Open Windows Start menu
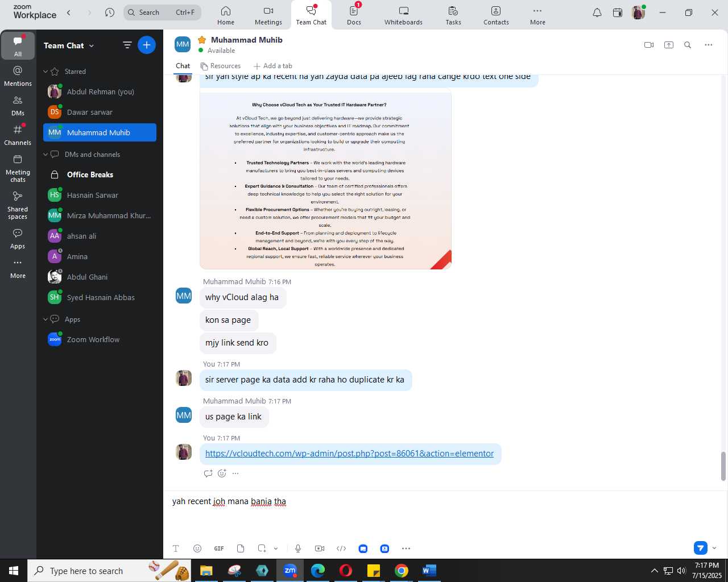This screenshot has width=728, height=582. point(14,571)
